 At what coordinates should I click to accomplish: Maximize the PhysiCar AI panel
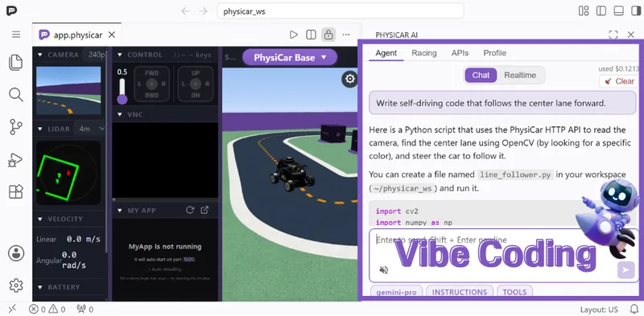[x=613, y=35]
